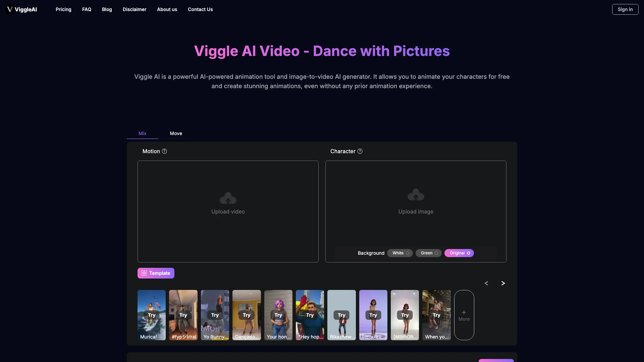Click the Upload video drop area
The height and width of the screenshot is (362, 644).
[228, 212]
